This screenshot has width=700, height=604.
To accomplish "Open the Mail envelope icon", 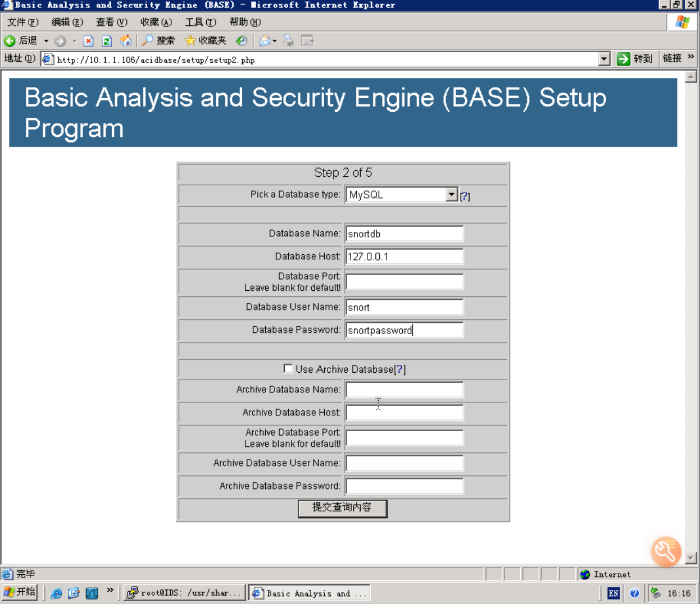I will click(x=265, y=40).
